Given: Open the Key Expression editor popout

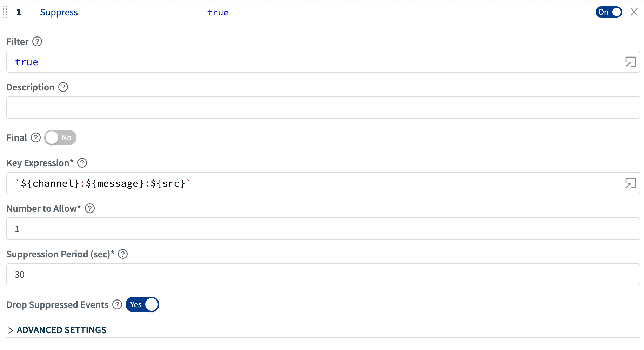Looking at the screenshot, I should coord(631,183).
